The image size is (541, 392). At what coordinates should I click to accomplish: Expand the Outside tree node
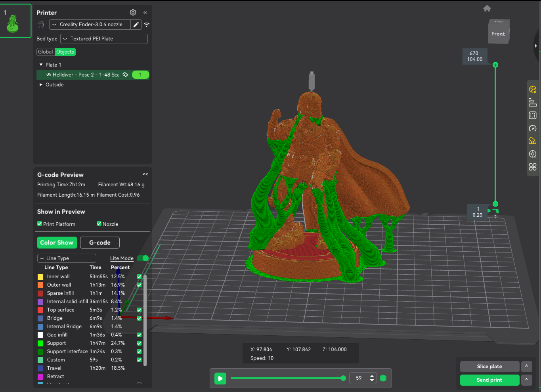[x=41, y=85]
